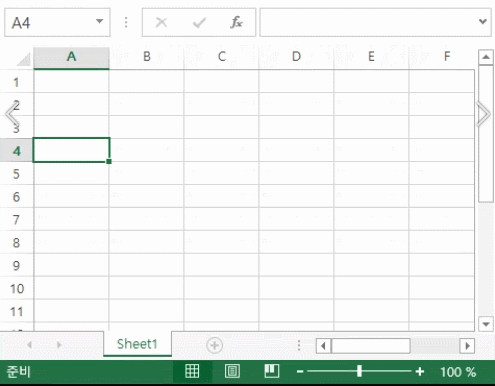
Task: Click the horizontal scrollbar thumb
Action: click(x=371, y=346)
